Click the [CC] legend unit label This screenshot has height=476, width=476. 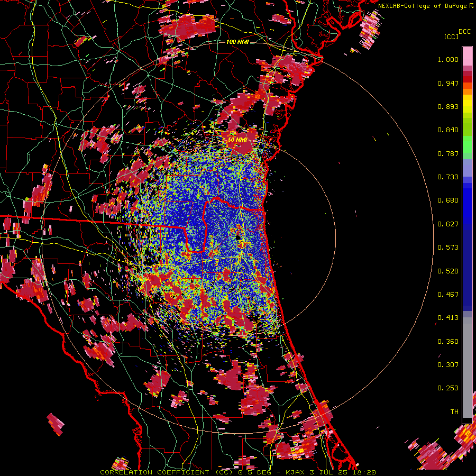tap(451, 36)
